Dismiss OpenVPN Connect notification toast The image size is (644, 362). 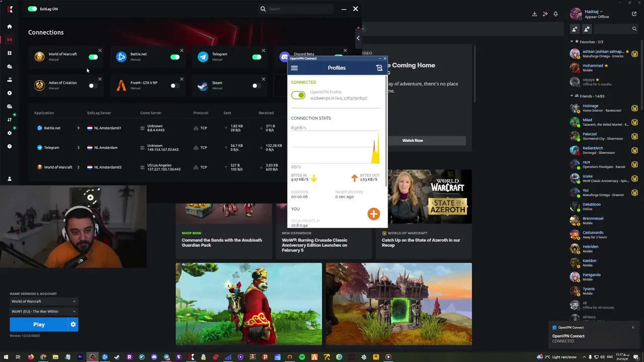point(633,328)
